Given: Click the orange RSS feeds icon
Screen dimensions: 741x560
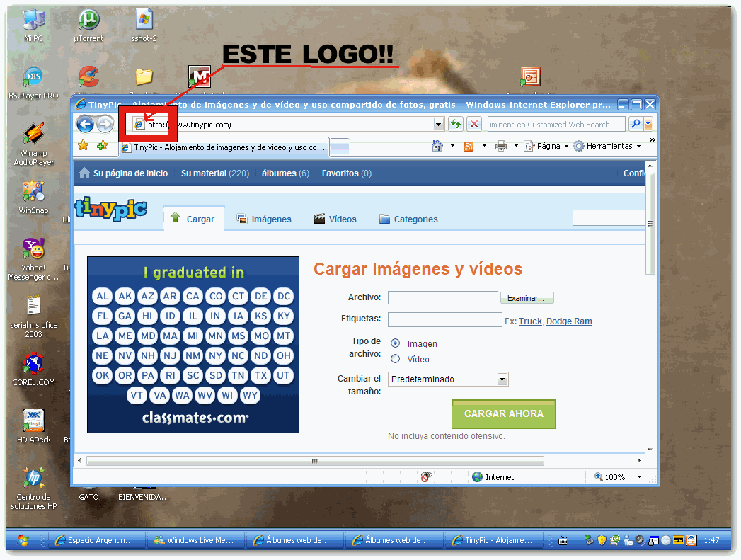Looking at the screenshot, I should [469, 147].
